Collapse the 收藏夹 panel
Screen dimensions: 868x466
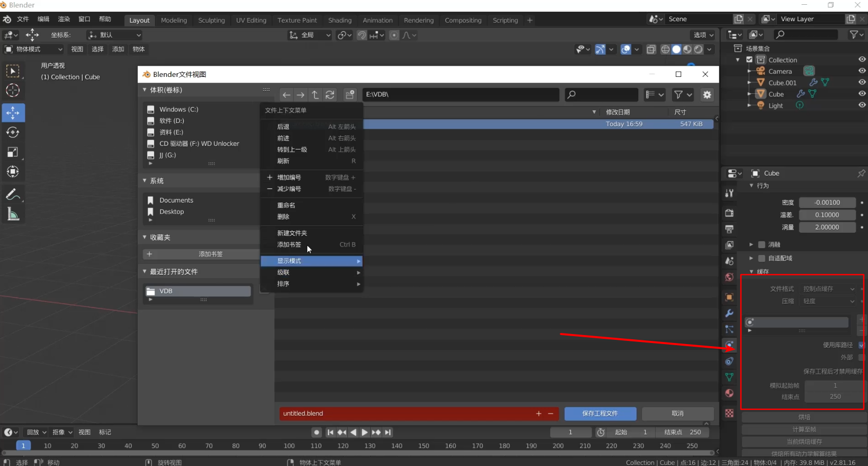pyautogui.click(x=145, y=238)
